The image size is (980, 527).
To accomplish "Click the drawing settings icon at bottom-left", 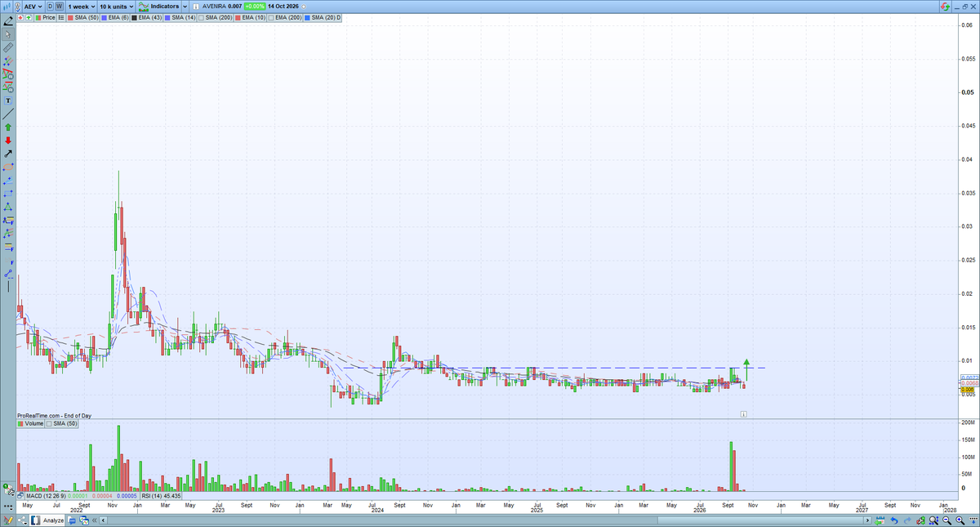I will pos(8,520).
